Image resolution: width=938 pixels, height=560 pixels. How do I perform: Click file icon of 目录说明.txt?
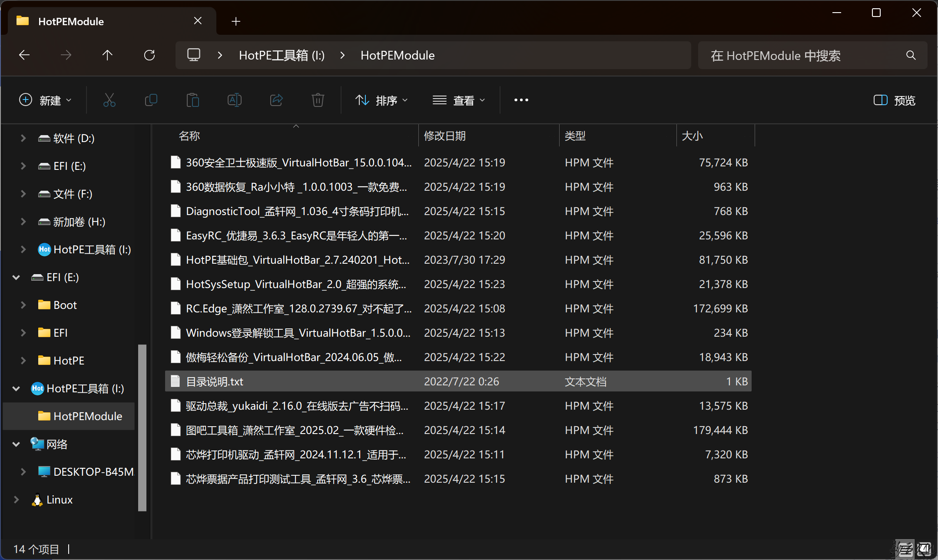[x=176, y=381]
